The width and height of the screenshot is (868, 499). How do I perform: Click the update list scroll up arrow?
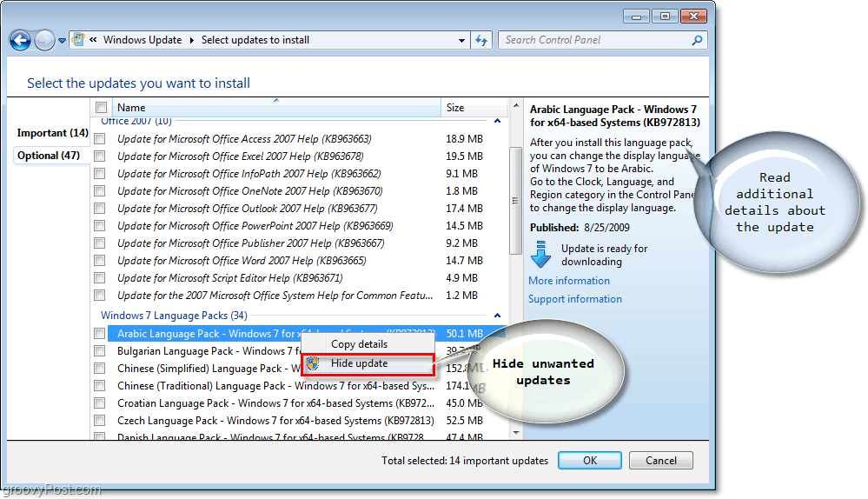coord(516,105)
